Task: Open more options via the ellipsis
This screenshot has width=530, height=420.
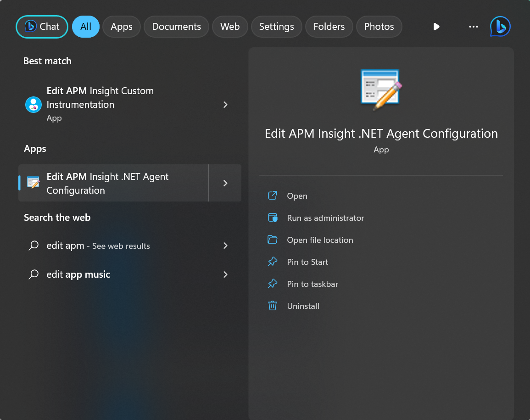Action: (x=473, y=26)
